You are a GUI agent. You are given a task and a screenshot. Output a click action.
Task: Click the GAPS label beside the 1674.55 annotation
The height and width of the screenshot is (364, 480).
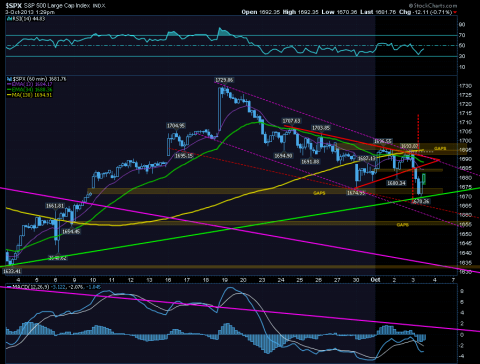(319, 193)
